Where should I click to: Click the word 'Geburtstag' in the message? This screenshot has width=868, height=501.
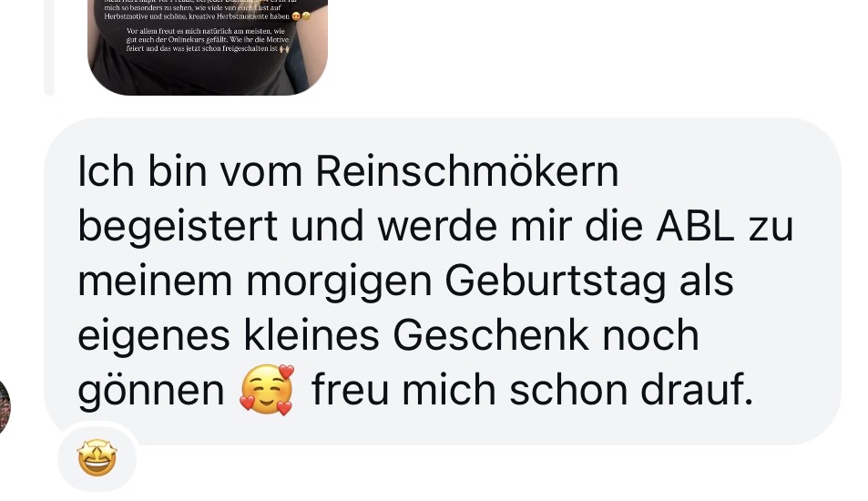click(x=556, y=283)
